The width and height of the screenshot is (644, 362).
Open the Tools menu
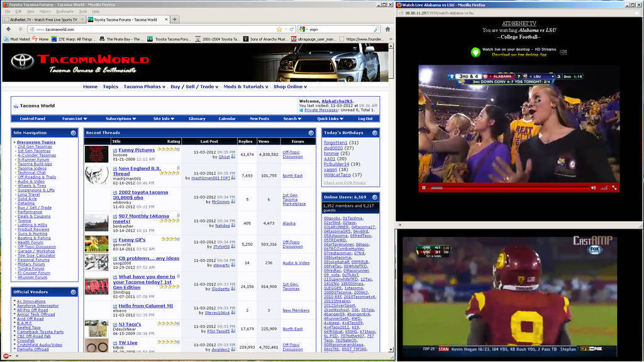(83, 11)
